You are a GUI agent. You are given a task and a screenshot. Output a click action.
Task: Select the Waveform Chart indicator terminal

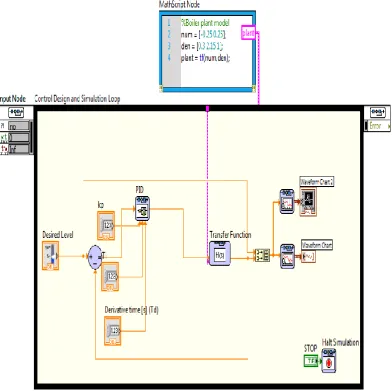coord(308,256)
